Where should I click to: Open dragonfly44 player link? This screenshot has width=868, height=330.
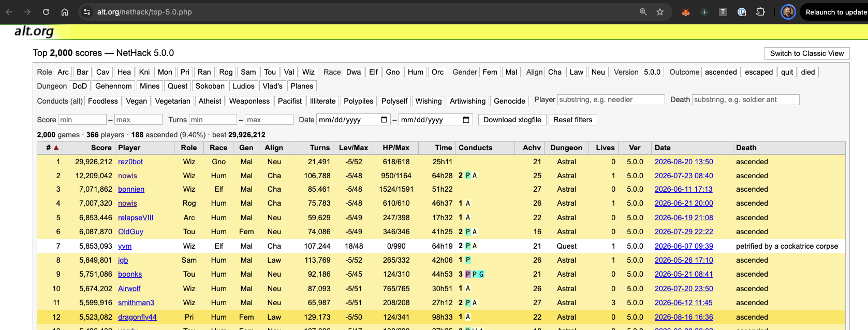pos(137,317)
